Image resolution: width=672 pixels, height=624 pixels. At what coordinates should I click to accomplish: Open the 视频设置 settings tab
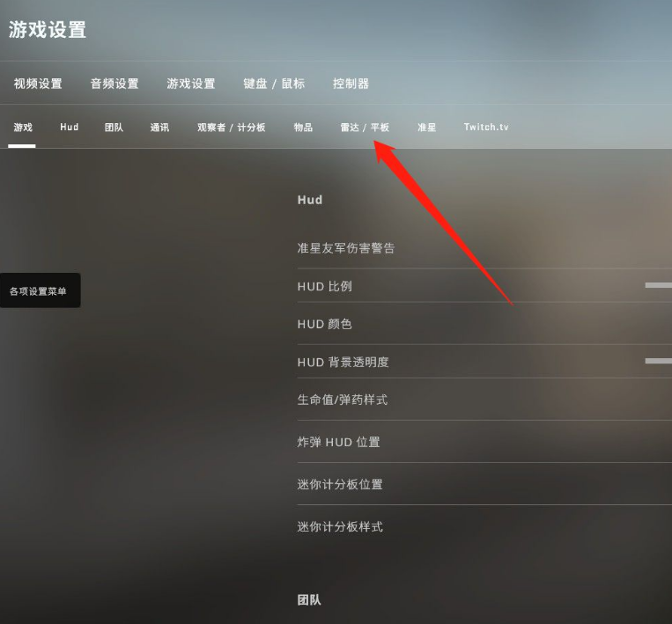click(x=38, y=84)
